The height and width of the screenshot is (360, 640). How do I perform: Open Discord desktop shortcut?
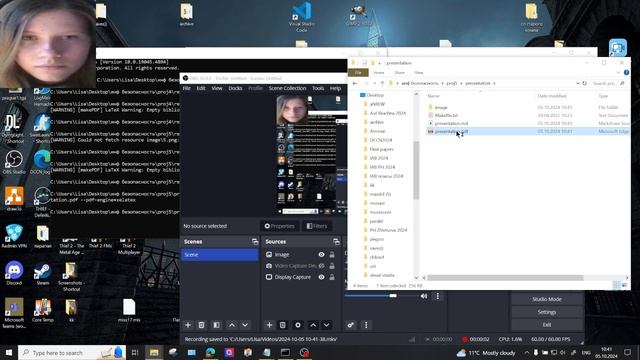[x=14, y=273]
